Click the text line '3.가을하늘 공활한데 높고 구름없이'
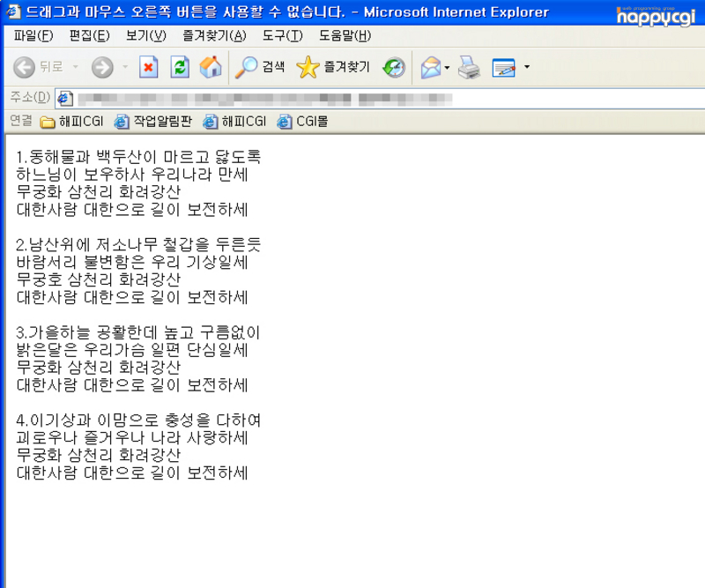The height and width of the screenshot is (588, 705). (x=138, y=332)
